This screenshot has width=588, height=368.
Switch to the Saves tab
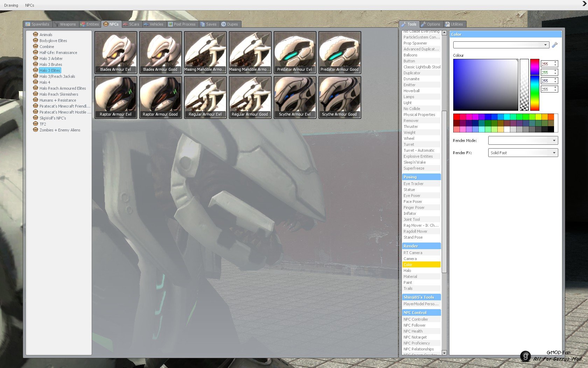pos(209,24)
